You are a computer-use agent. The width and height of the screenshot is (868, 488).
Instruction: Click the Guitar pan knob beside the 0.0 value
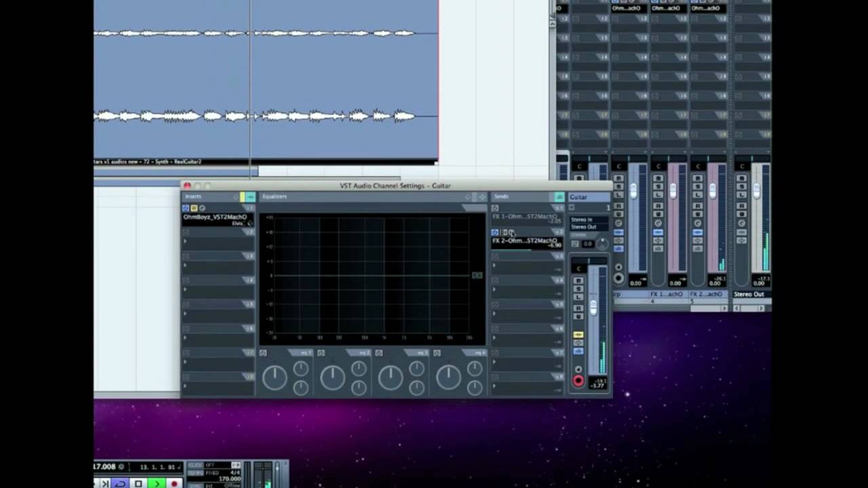tap(602, 243)
